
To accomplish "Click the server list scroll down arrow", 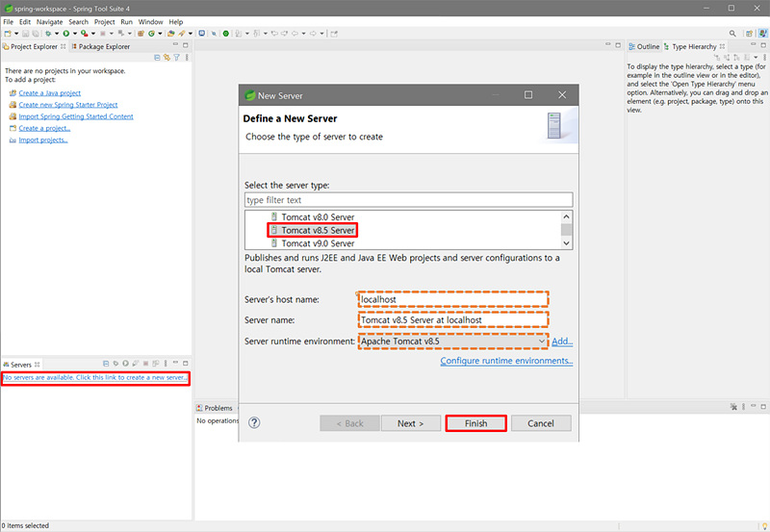I will 566,243.
